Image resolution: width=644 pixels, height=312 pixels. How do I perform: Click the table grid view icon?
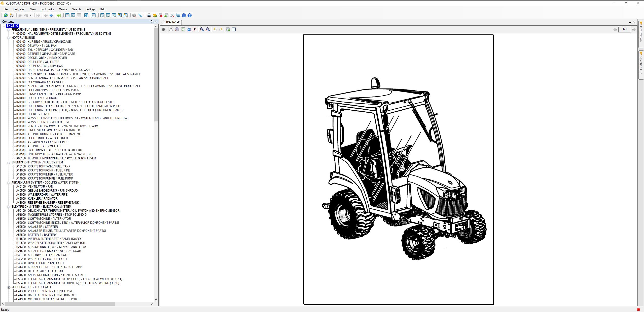(x=234, y=29)
